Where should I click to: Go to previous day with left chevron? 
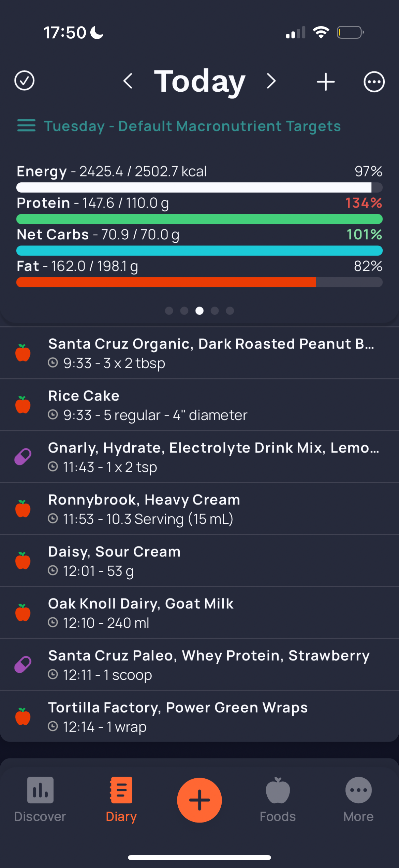[x=128, y=81]
